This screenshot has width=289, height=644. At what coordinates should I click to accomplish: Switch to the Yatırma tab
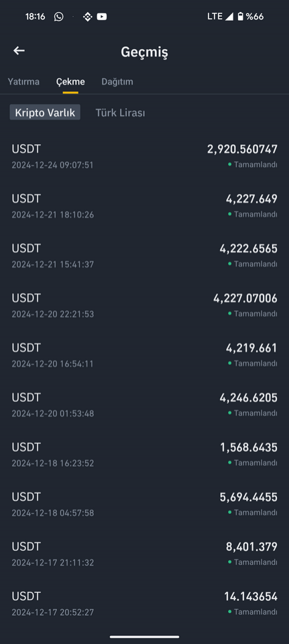coord(23,81)
